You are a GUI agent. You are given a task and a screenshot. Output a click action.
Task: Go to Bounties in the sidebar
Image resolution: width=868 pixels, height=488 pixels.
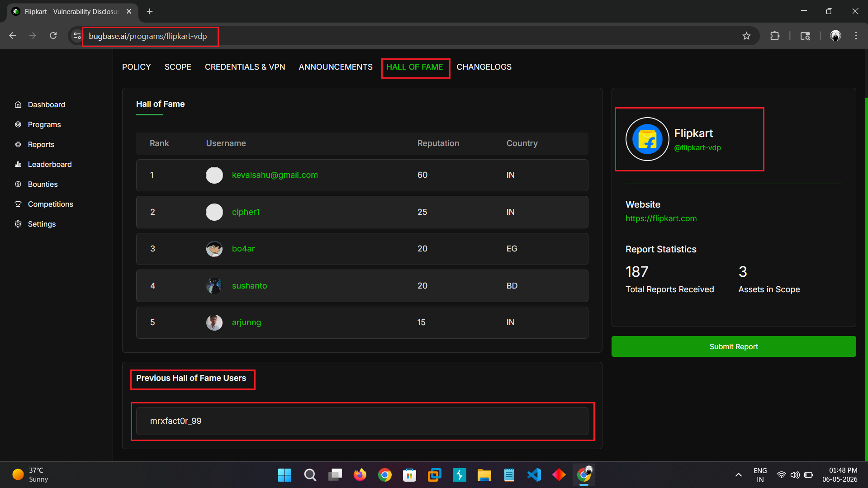click(x=43, y=184)
